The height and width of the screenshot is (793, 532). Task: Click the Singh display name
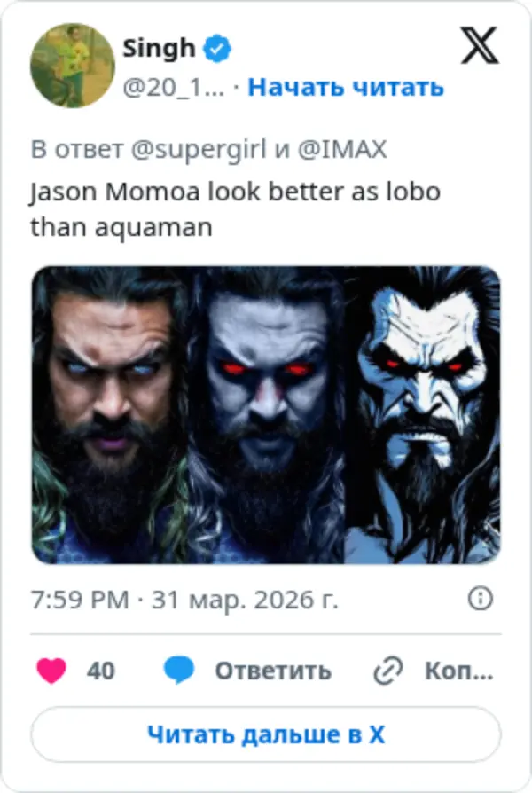(x=159, y=48)
